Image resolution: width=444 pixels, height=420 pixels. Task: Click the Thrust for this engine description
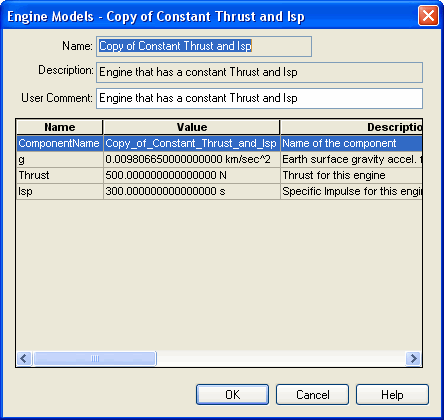[334, 175]
